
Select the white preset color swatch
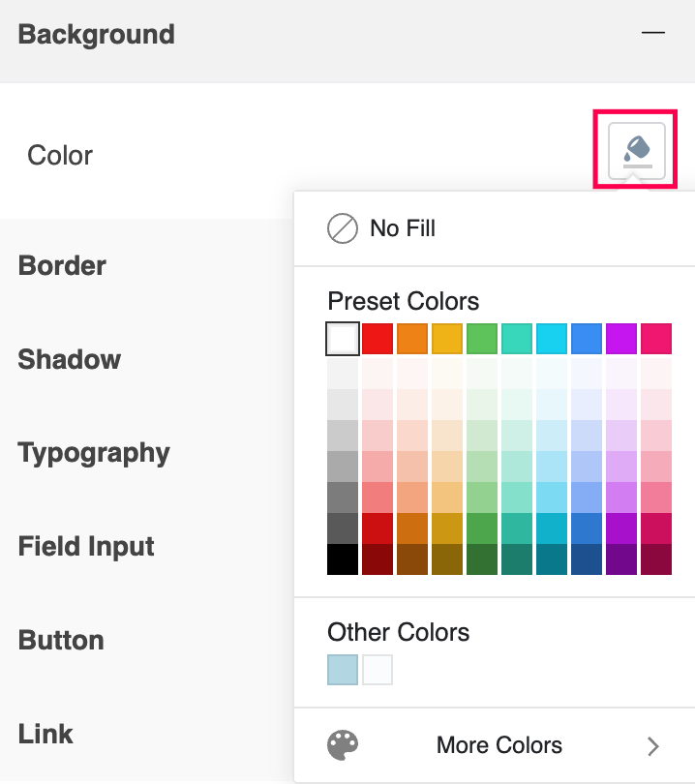coord(343,339)
